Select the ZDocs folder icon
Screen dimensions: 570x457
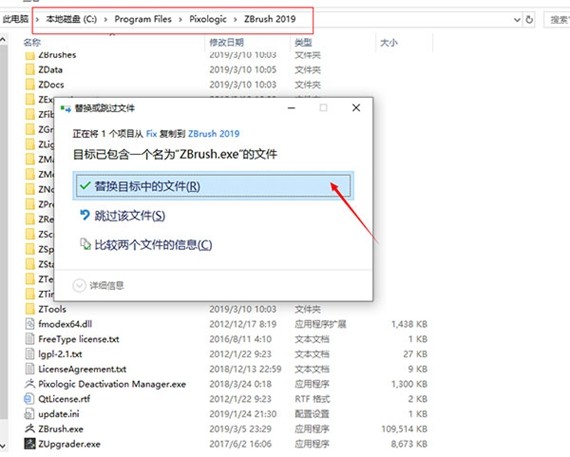[x=30, y=84]
